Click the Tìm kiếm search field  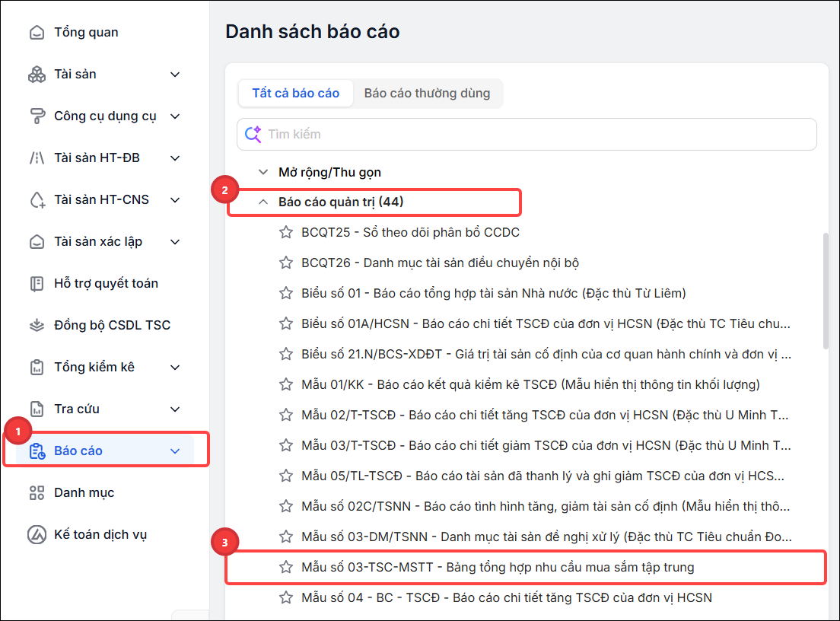tap(527, 134)
